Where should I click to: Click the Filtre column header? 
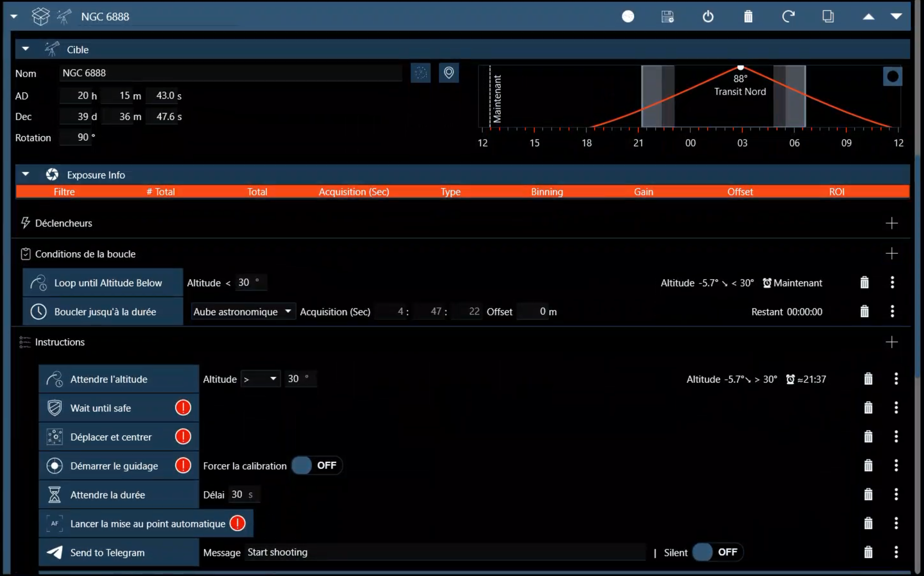click(64, 192)
